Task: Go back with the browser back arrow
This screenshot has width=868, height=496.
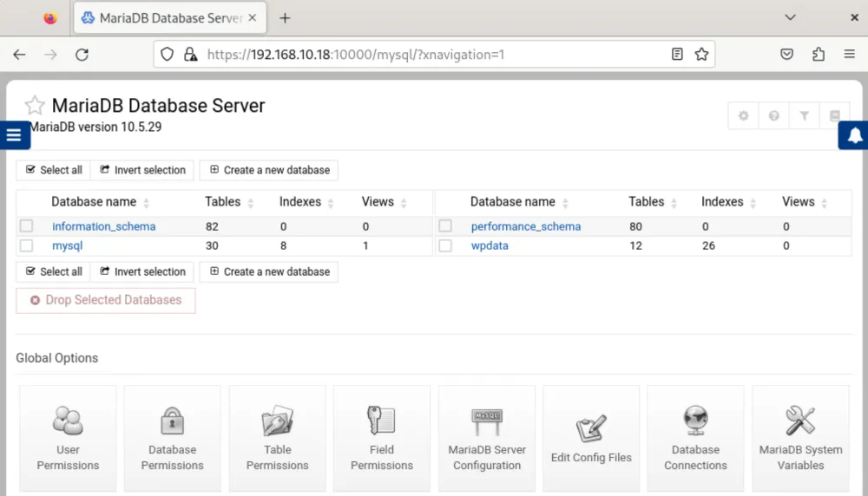Action: (x=19, y=54)
